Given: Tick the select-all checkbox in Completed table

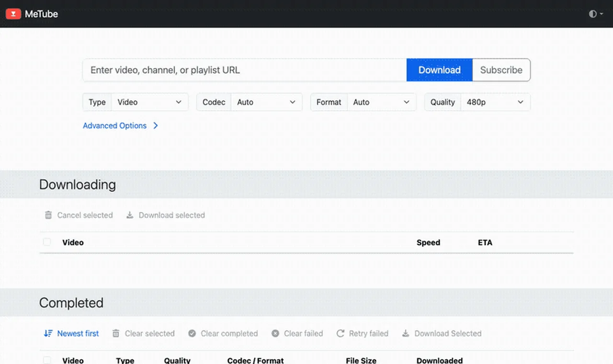Looking at the screenshot, I should (x=47, y=360).
